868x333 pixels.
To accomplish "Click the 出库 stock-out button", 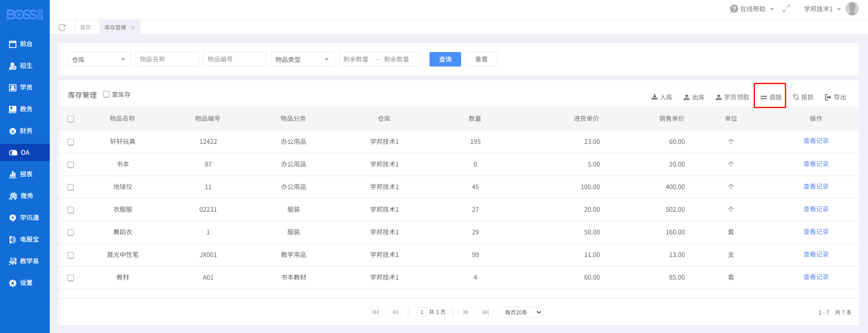I will coord(694,97).
